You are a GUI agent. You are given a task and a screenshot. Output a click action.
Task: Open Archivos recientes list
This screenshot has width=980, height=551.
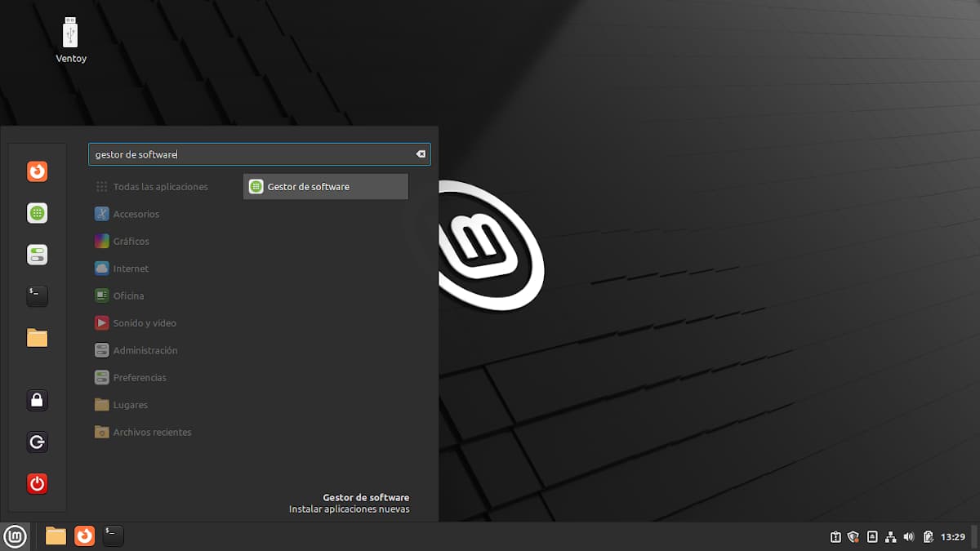click(x=151, y=432)
